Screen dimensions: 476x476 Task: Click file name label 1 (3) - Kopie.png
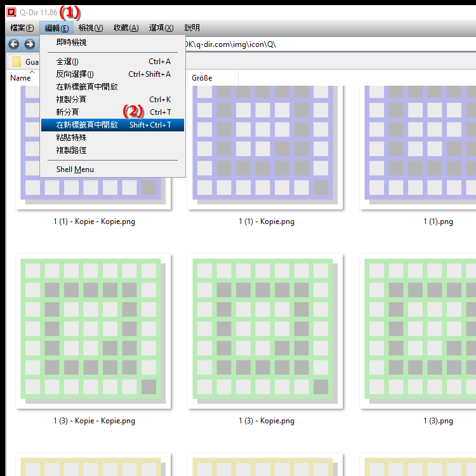pyautogui.click(x=267, y=421)
